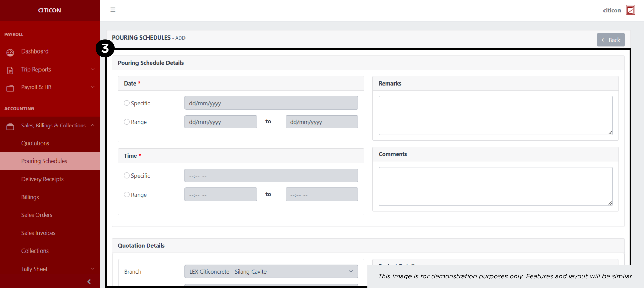This screenshot has width=644, height=288.
Task: Click the Sales, Billings & Collections icon
Action: click(x=10, y=126)
